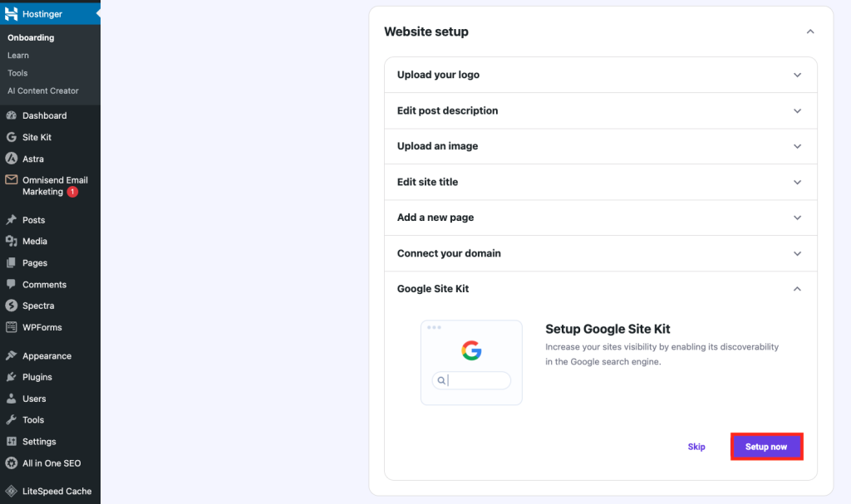The image size is (851, 504).
Task: Click the All in One SEO gear icon
Action: (12, 463)
